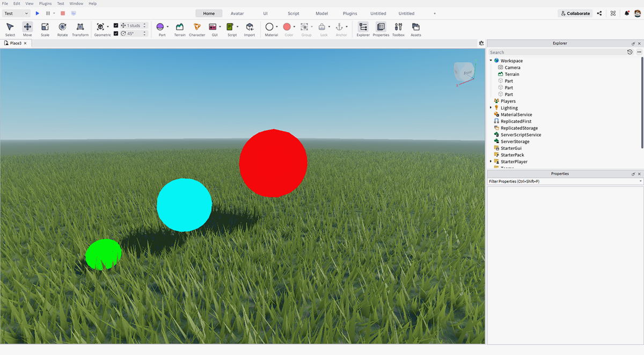This screenshot has height=355, width=644.
Task: Open the Window menu
Action: [x=76, y=3]
